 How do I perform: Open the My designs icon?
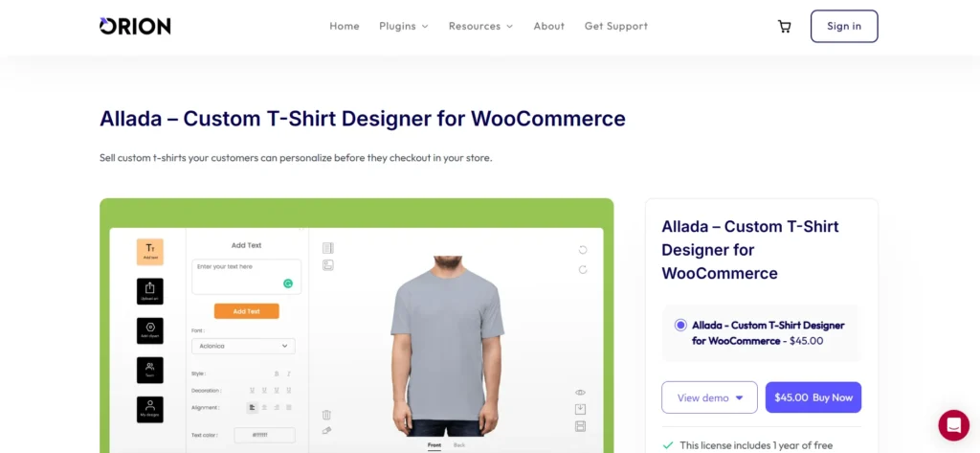point(150,409)
